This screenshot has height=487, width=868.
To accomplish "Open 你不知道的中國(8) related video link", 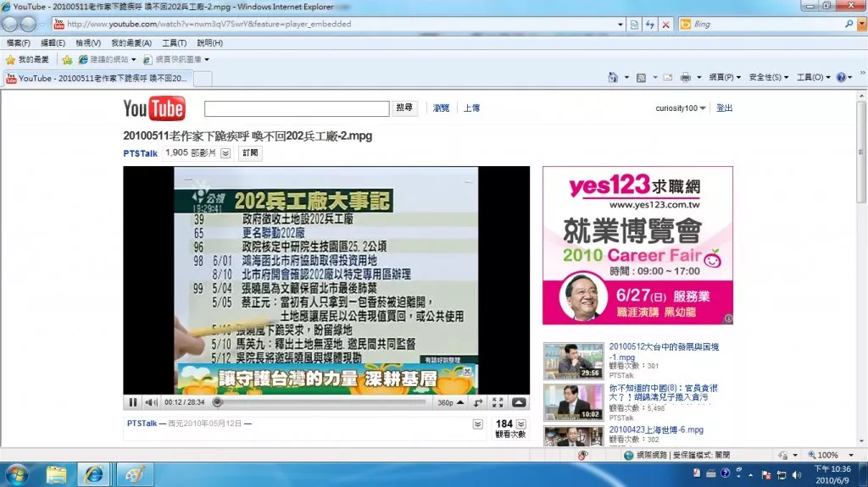I will (x=663, y=392).
